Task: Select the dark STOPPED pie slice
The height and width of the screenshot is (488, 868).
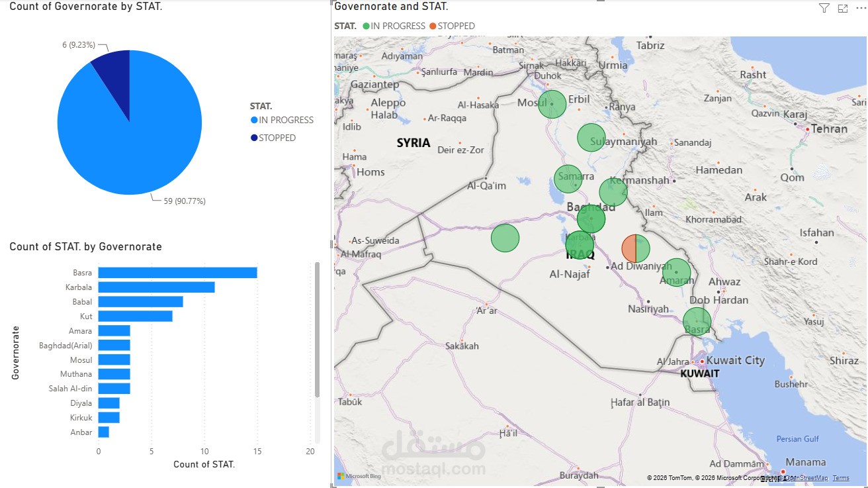Action: click(114, 78)
